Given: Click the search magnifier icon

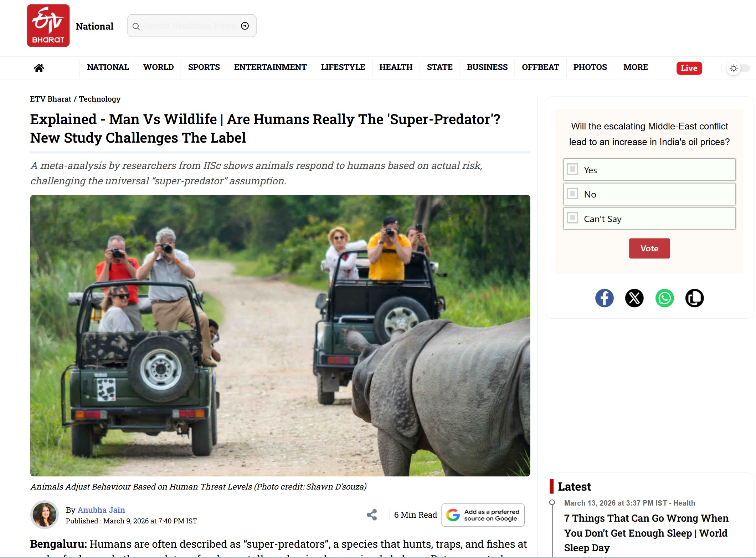Looking at the screenshot, I should coord(136,26).
